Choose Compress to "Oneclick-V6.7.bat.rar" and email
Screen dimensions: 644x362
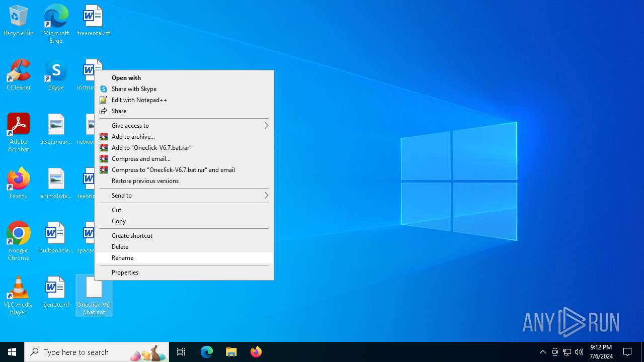tap(184, 170)
